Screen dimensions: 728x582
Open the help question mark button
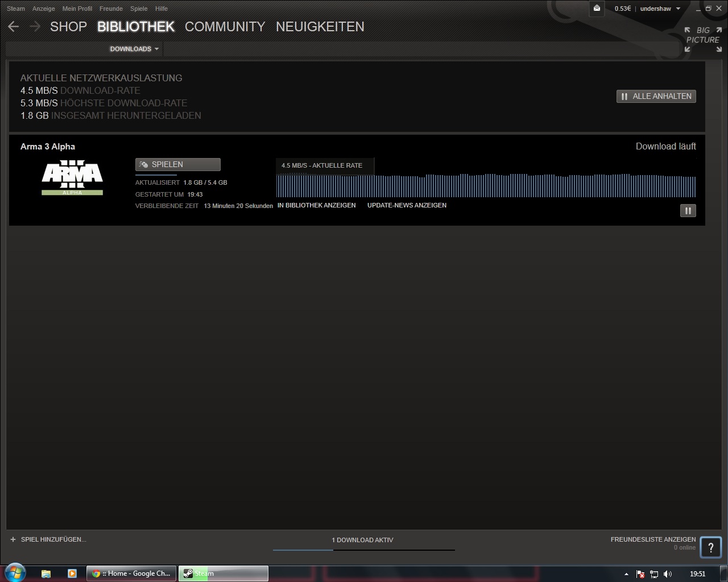[x=710, y=548]
